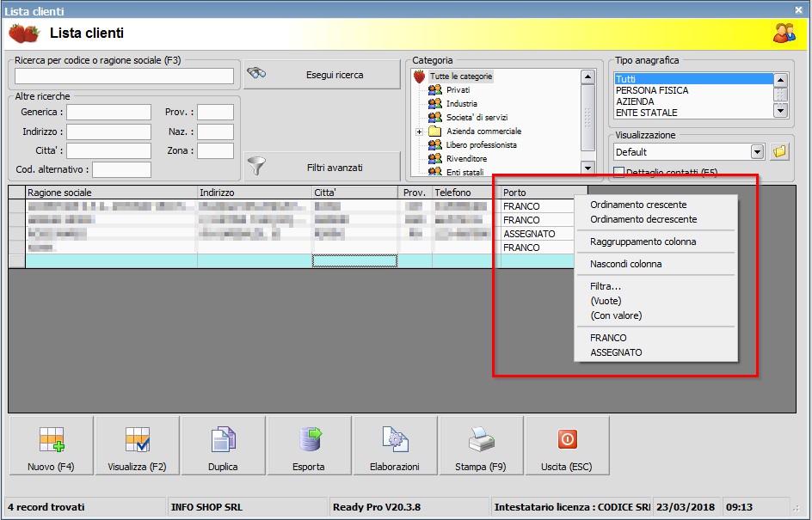812x520 pixels.
Task: Open the Elaborazioni button
Action: coord(395,445)
